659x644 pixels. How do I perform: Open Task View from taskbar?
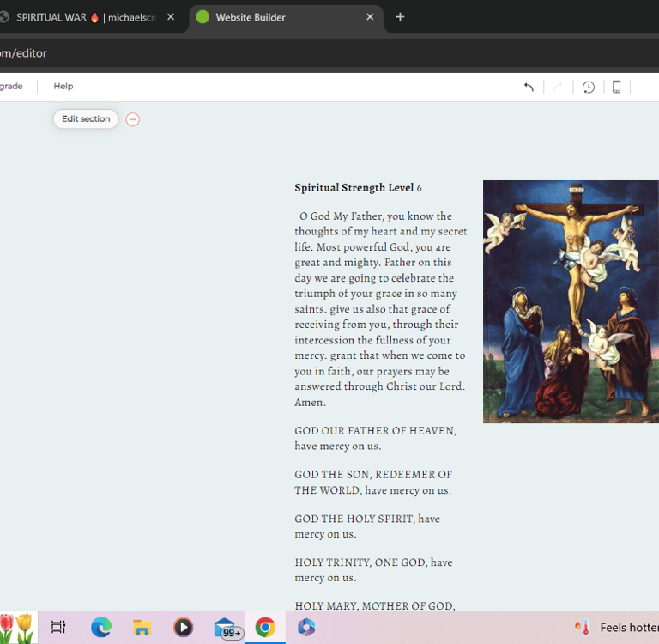pos(58,627)
